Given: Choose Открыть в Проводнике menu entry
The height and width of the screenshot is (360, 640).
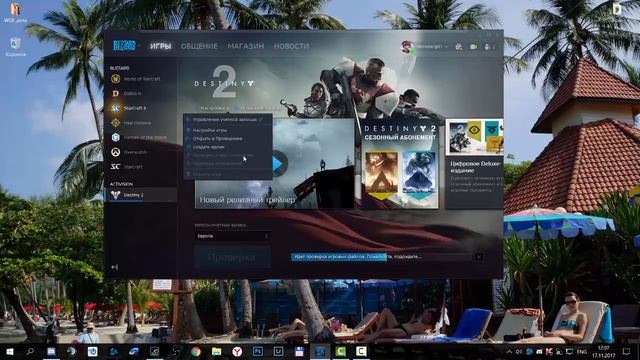Looking at the screenshot, I should point(228,139).
